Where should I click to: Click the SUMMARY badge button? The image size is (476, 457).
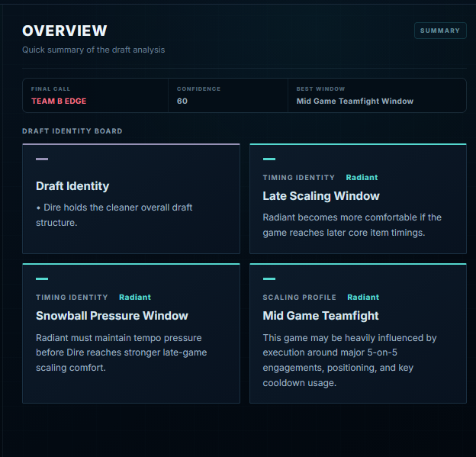[x=440, y=31]
